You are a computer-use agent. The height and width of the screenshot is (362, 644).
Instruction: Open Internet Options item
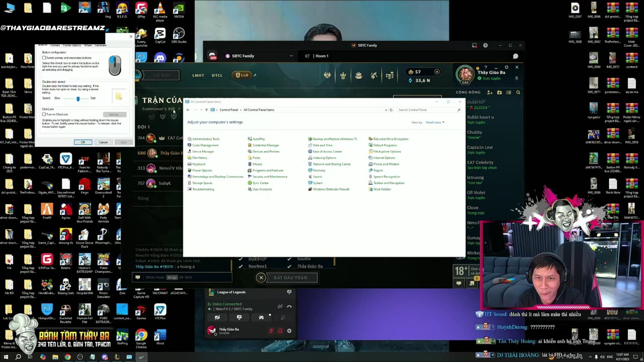point(382,158)
